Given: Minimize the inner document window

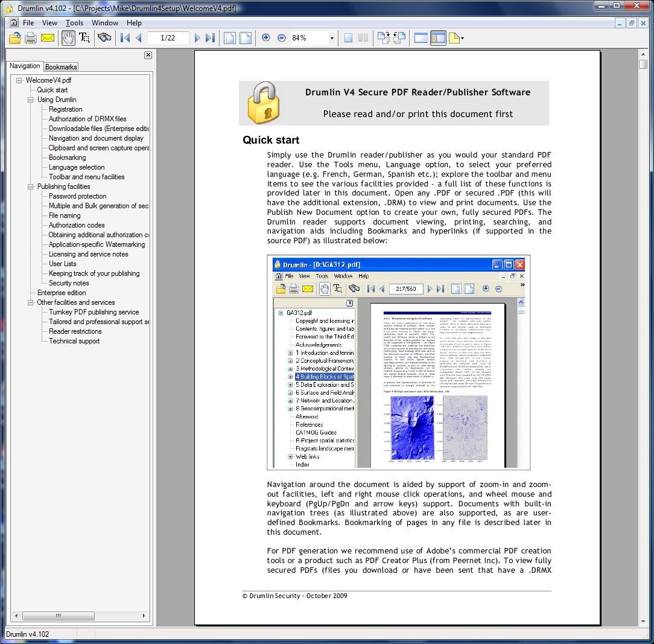Looking at the screenshot, I should 620,24.
